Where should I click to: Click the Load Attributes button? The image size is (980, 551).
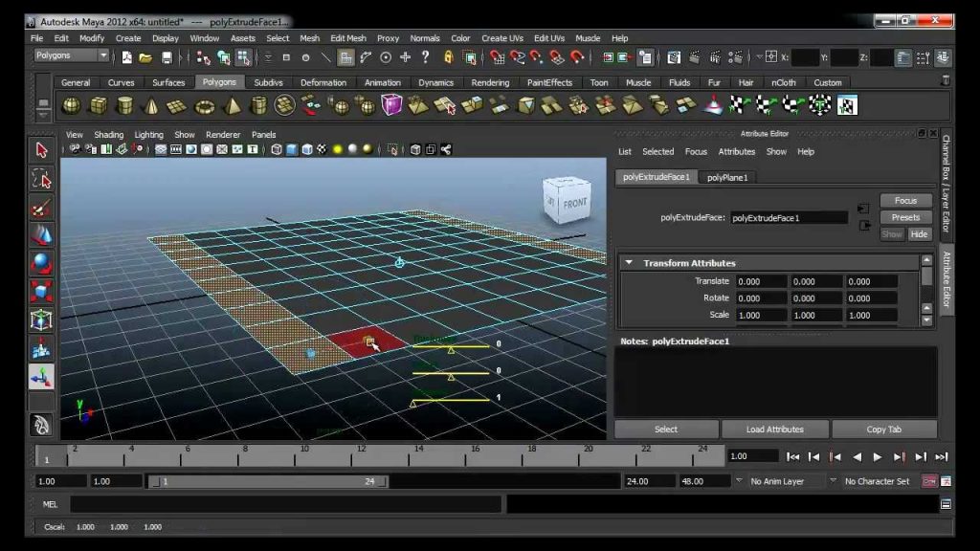pyautogui.click(x=775, y=430)
